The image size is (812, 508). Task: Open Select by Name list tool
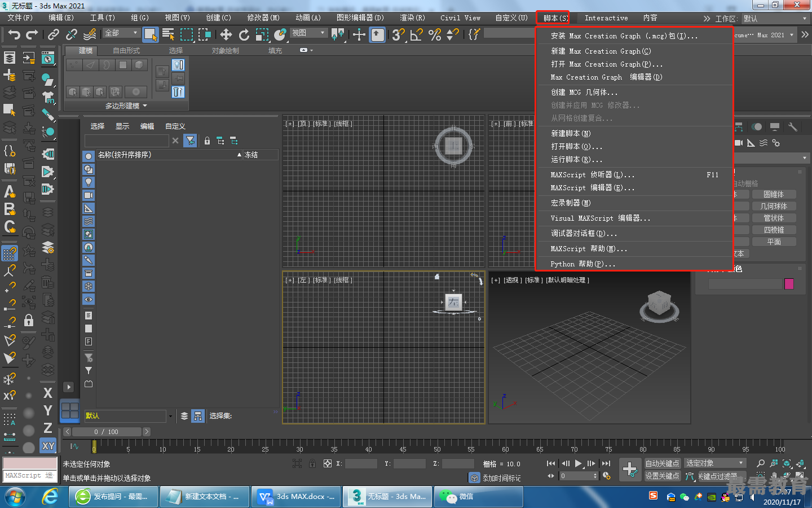coord(168,35)
